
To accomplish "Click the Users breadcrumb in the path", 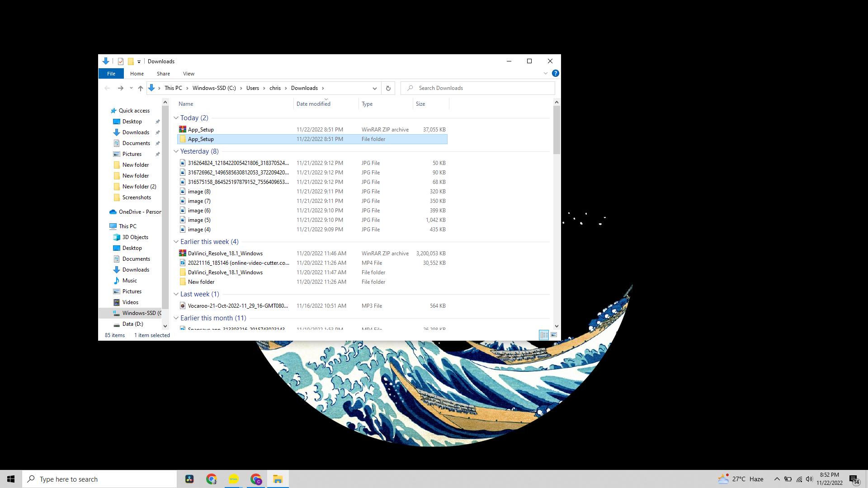I will coord(252,88).
